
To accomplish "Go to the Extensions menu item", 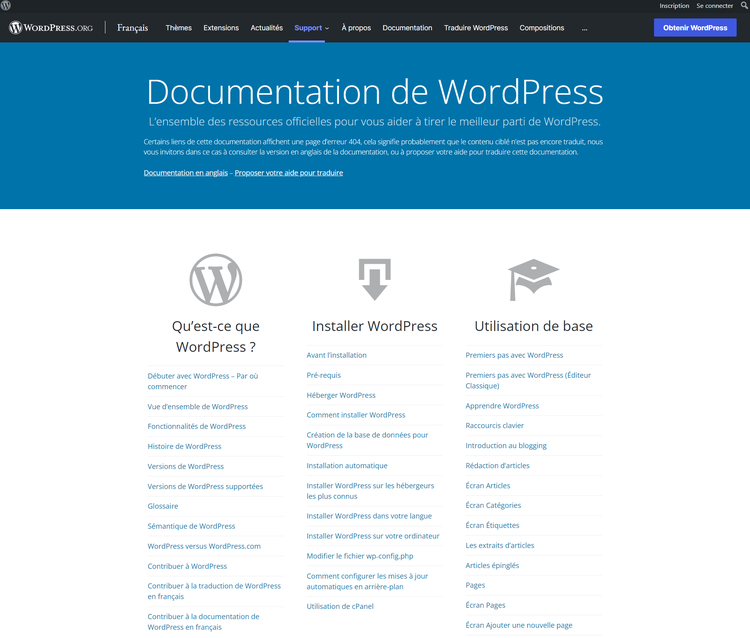I will pyautogui.click(x=221, y=28).
